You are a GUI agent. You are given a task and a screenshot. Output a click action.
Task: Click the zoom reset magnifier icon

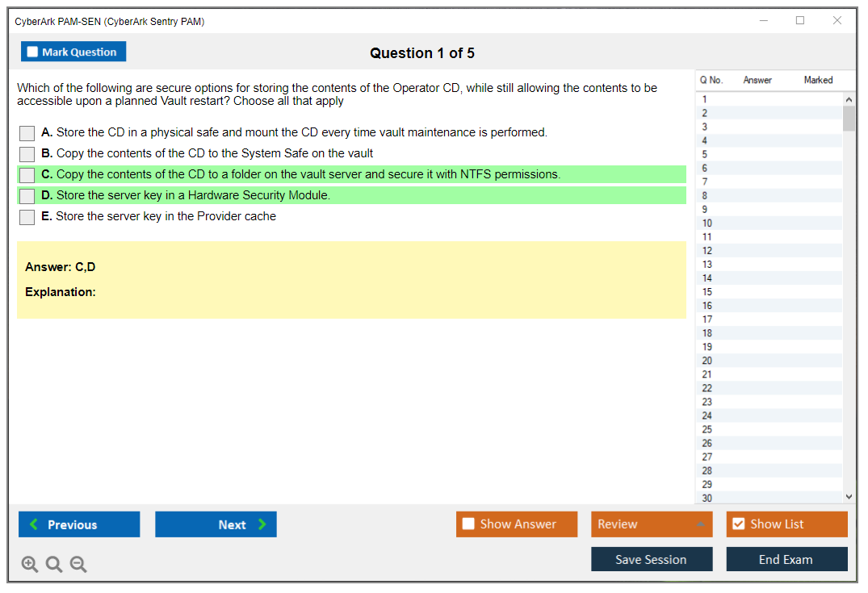coord(54,565)
